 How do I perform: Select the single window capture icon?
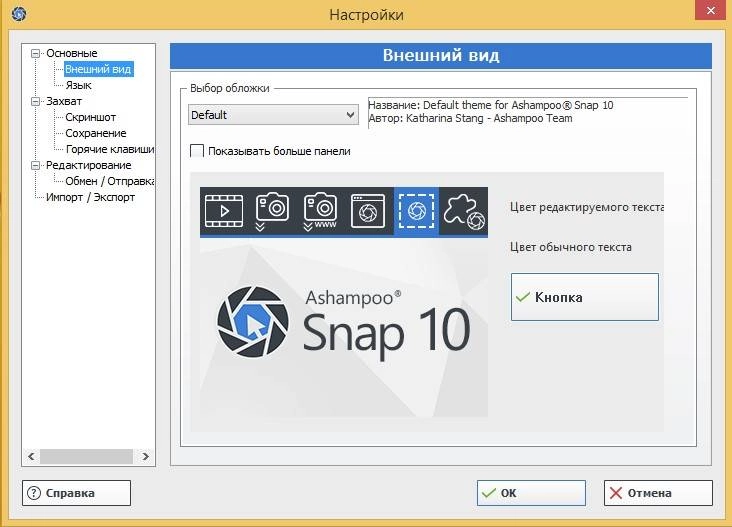[x=368, y=211]
